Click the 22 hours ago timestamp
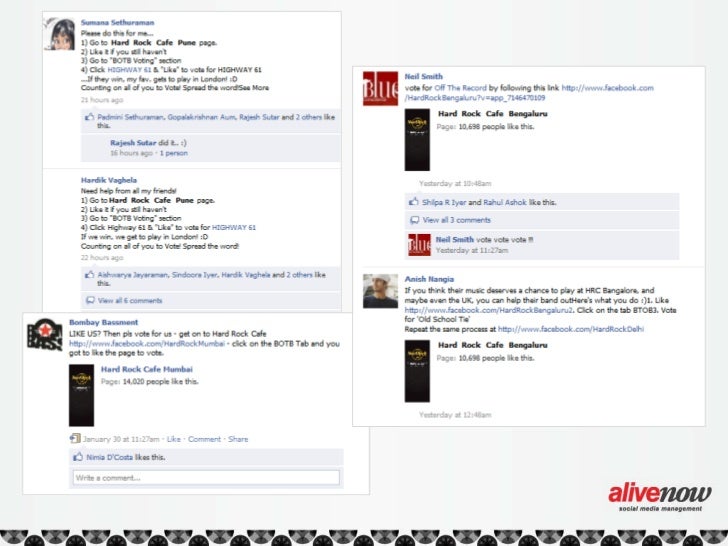Screen dimensions: 728x546 tap(102, 258)
